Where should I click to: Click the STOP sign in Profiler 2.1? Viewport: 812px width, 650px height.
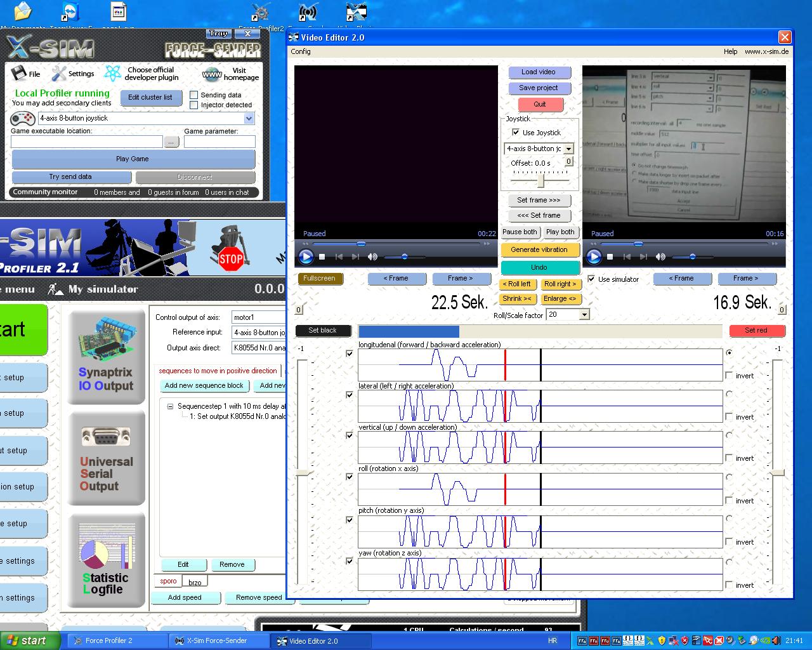click(230, 258)
